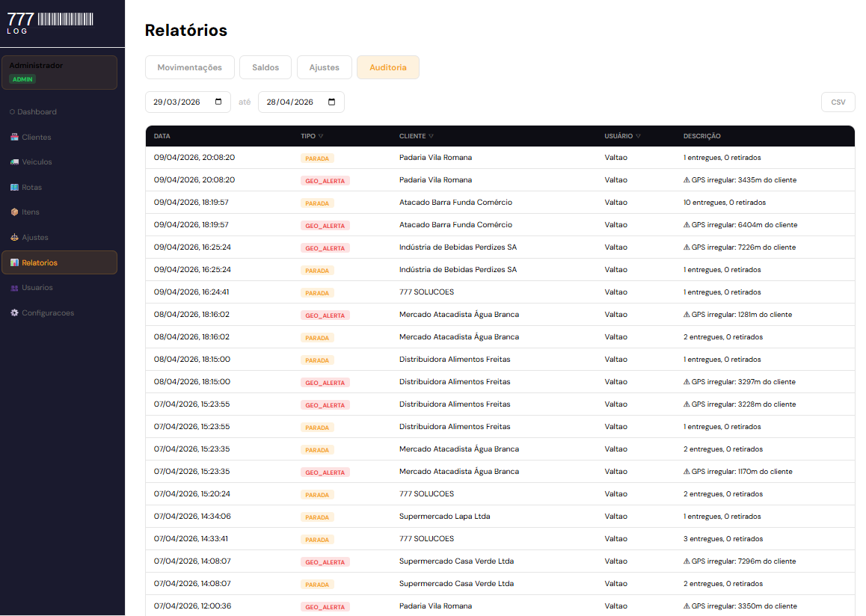Open the end date calendar picker

click(x=331, y=102)
